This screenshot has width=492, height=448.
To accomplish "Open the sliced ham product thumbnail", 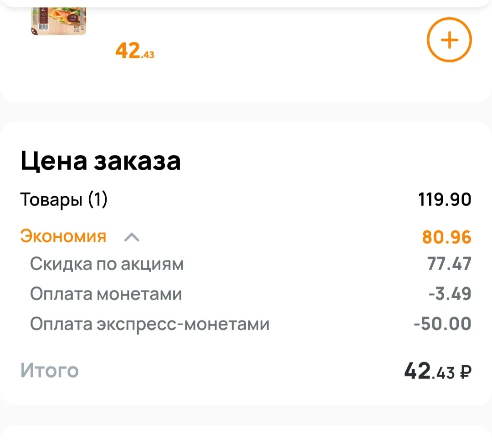I will (x=58, y=21).
